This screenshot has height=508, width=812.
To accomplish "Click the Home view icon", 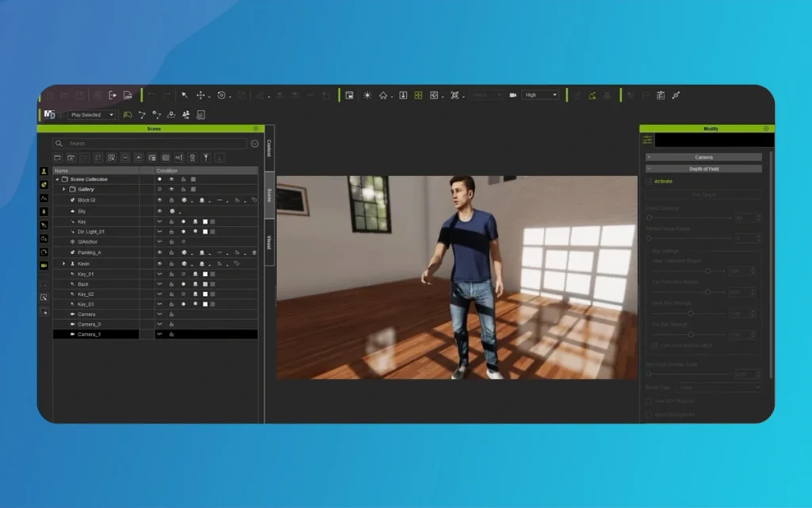I will coord(383,95).
